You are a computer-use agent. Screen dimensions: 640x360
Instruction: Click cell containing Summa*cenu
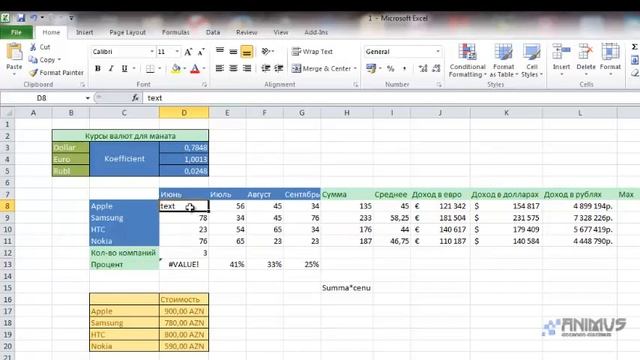point(347,288)
